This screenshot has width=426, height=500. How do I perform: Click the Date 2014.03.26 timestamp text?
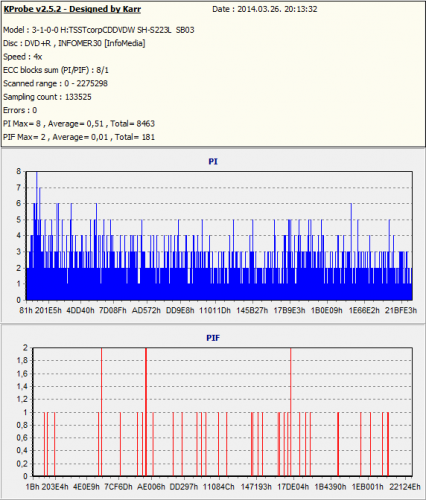[265, 9]
